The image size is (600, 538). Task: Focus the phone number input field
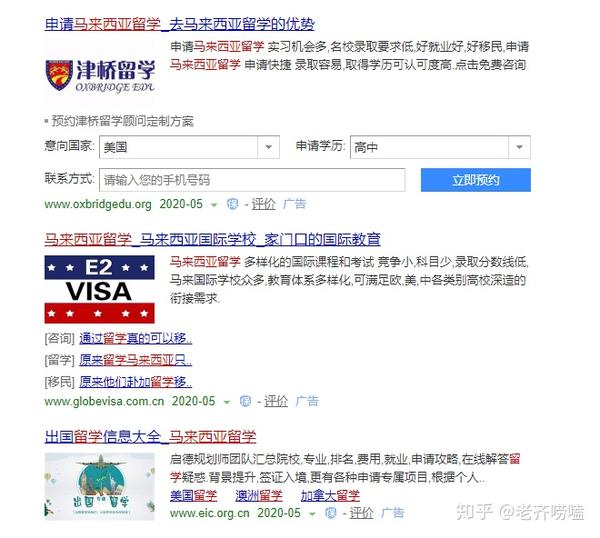(252, 180)
